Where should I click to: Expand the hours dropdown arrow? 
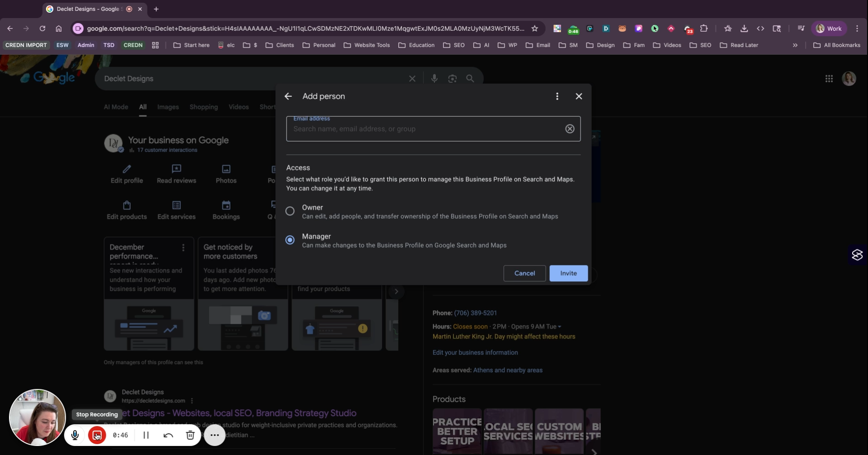click(560, 327)
